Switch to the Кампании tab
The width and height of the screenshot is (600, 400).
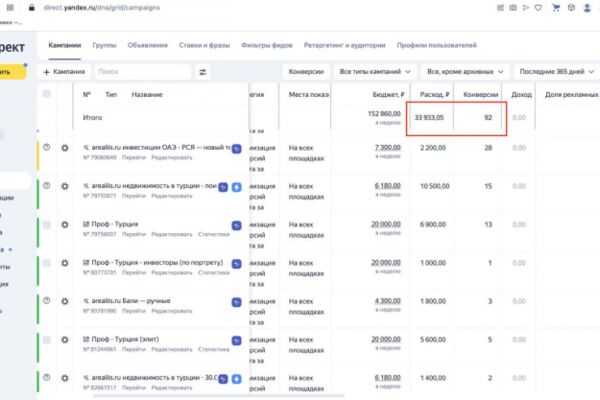[65, 45]
